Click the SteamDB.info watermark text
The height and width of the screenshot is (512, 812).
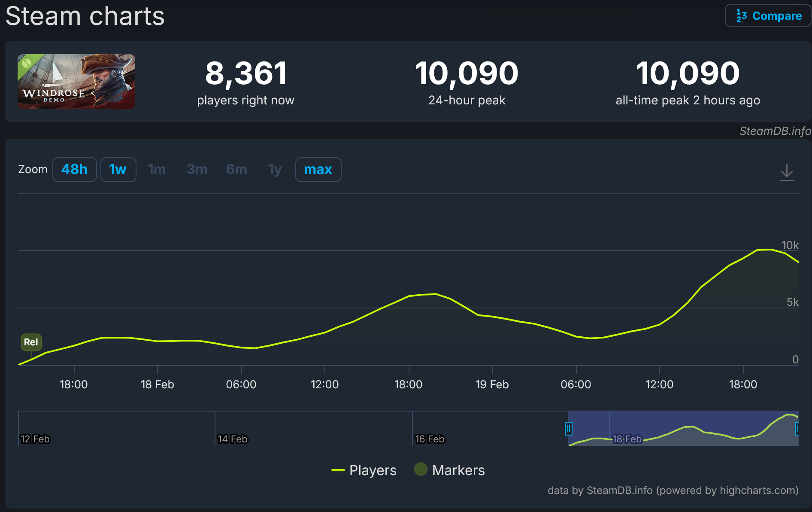775,131
